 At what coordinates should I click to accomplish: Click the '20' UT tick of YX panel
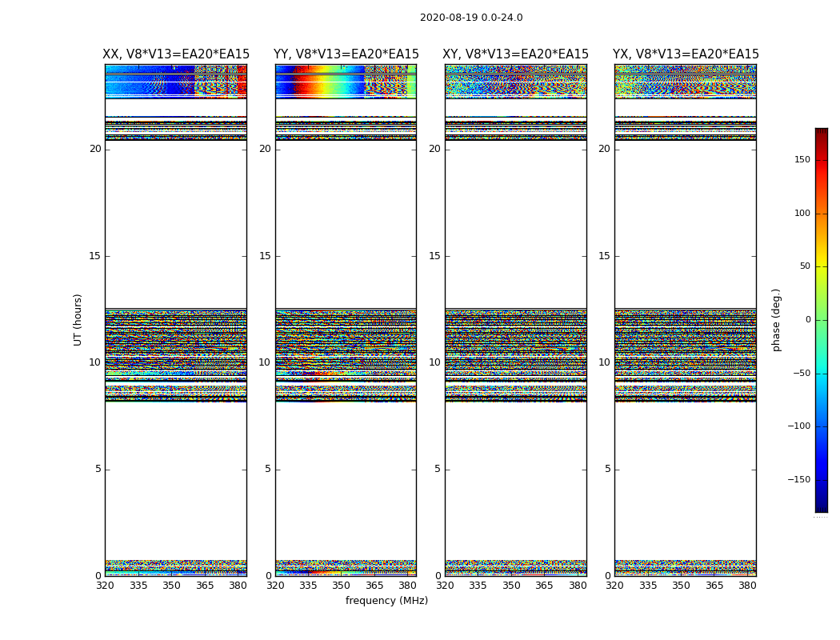click(x=605, y=149)
